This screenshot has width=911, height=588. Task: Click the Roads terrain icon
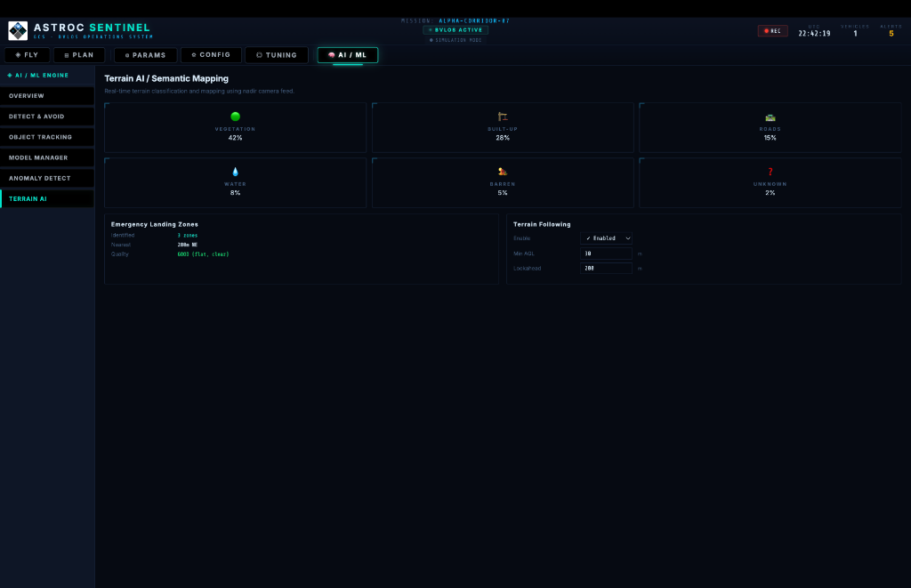point(770,116)
